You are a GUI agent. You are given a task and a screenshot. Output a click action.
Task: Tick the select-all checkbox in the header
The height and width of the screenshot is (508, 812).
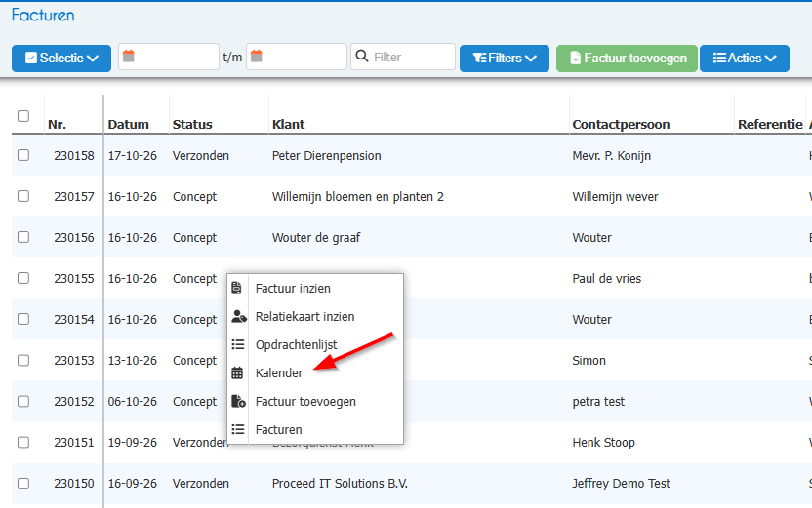tap(23, 116)
